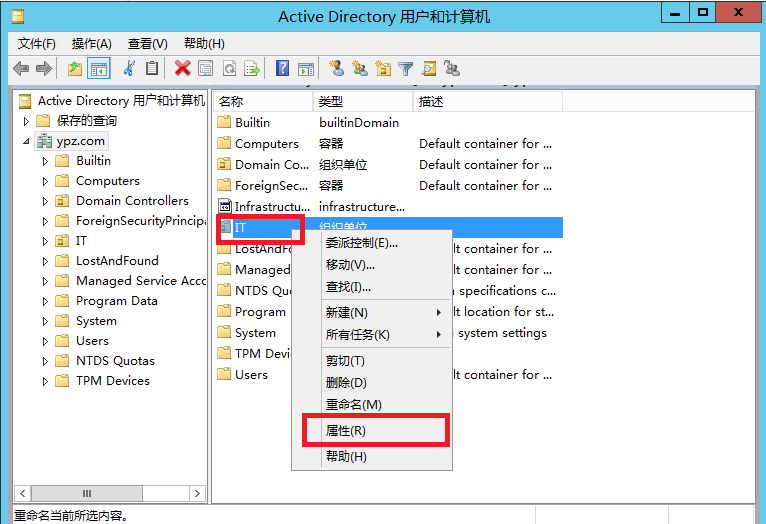Click the Refresh toolbar icon
Image resolution: width=766 pixels, height=524 pixels.
click(x=229, y=68)
